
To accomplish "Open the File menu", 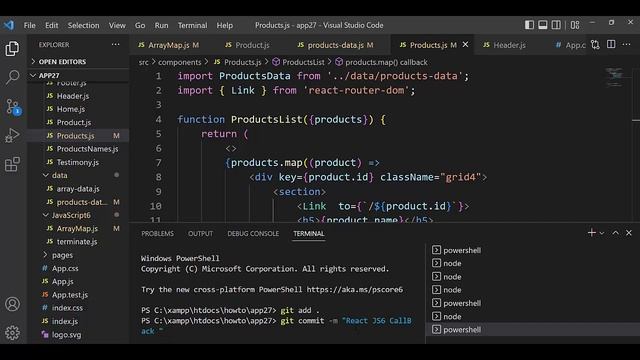I will tap(29, 25).
